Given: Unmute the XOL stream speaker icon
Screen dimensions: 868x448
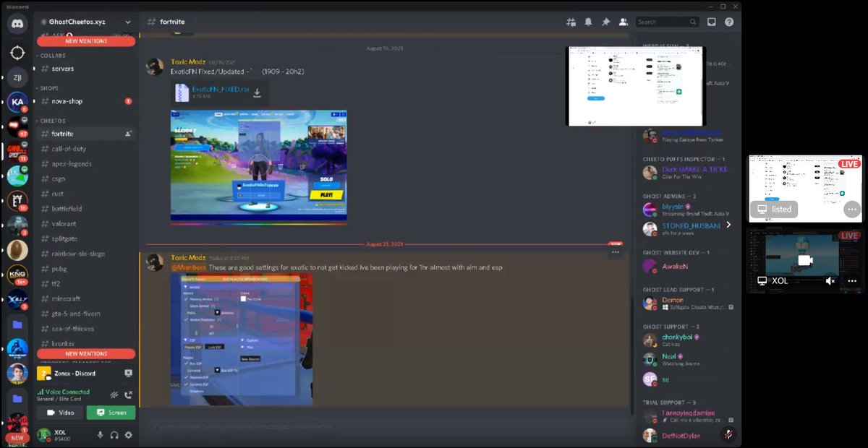Looking at the screenshot, I should (830, 281).
